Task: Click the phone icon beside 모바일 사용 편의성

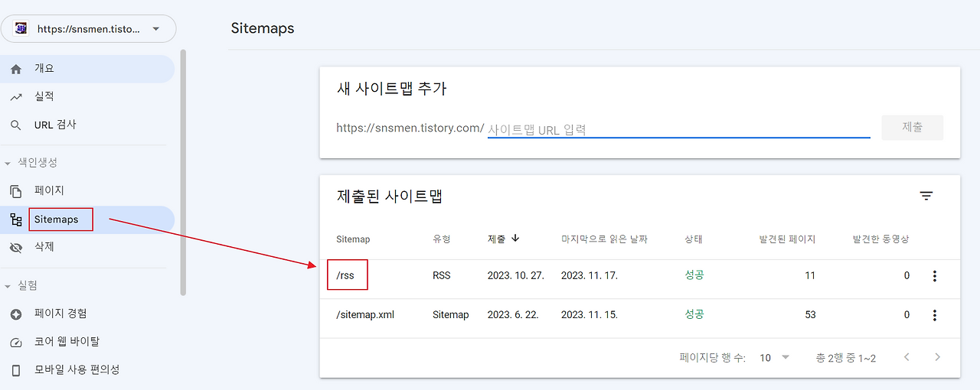Action: point(16,370)
